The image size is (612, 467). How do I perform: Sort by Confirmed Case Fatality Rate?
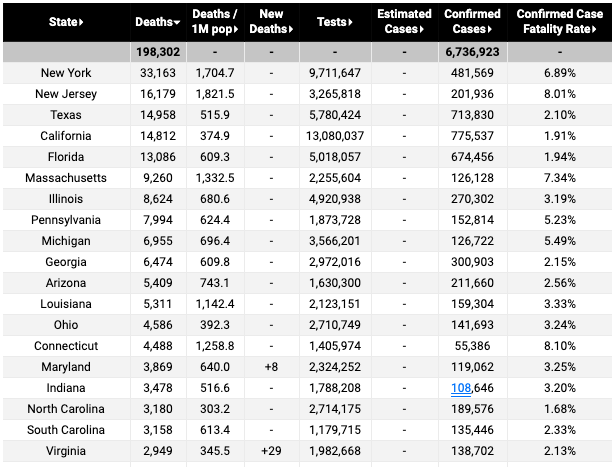pos(560,21)
